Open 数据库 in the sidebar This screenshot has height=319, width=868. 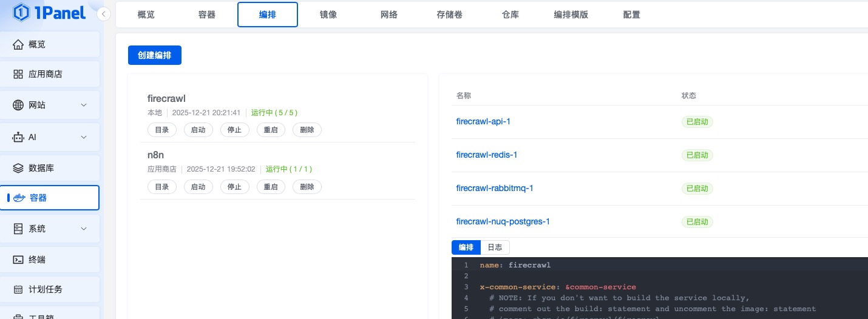tap(50, 168)
